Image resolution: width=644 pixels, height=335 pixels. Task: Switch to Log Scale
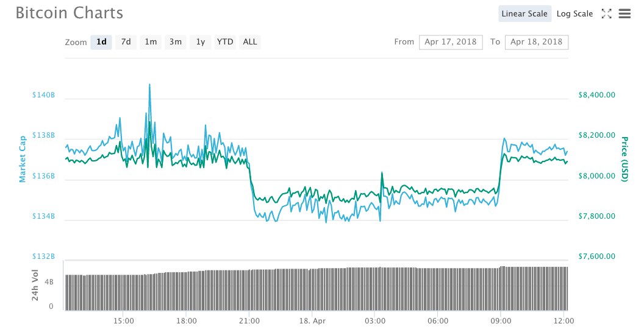pos(574,13)
